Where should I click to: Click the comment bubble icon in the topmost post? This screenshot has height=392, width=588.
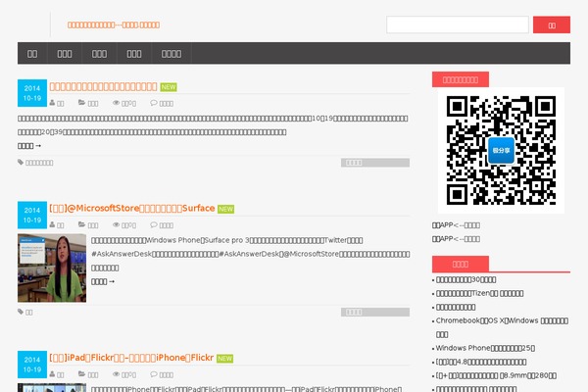(x=154, y=103)
